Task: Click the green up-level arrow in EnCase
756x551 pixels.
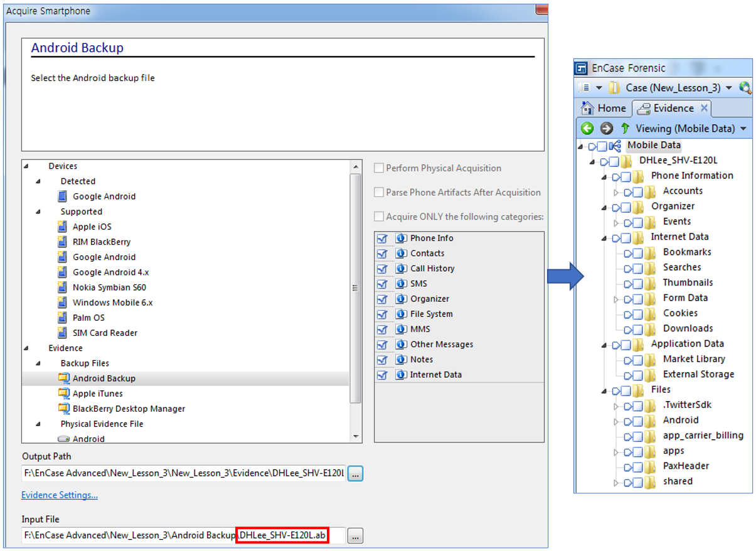Action: tap(625, 128)
